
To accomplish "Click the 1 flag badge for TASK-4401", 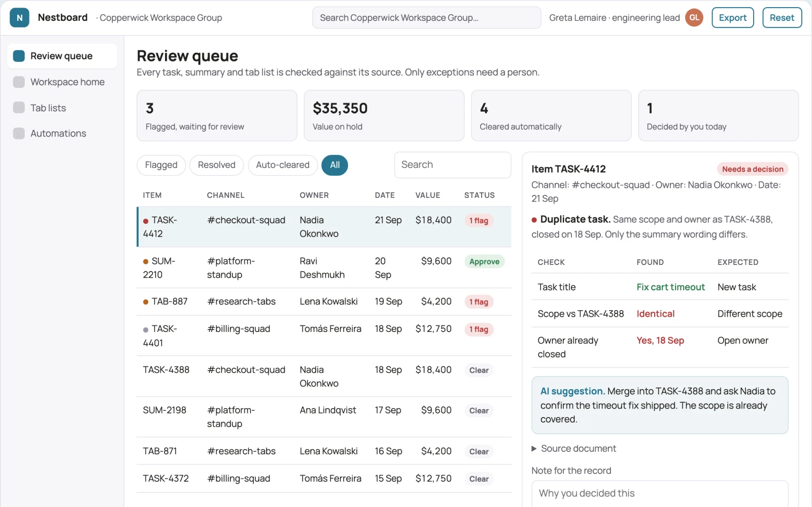I will coord(479,329).
